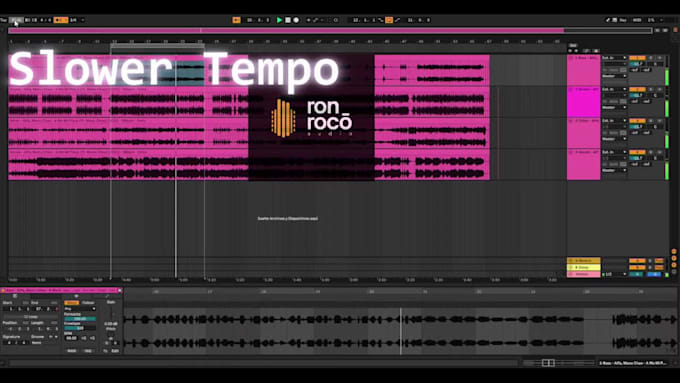Jump to next locator arrow
This screenshot has height=383, width=680.
click(576, 51)
